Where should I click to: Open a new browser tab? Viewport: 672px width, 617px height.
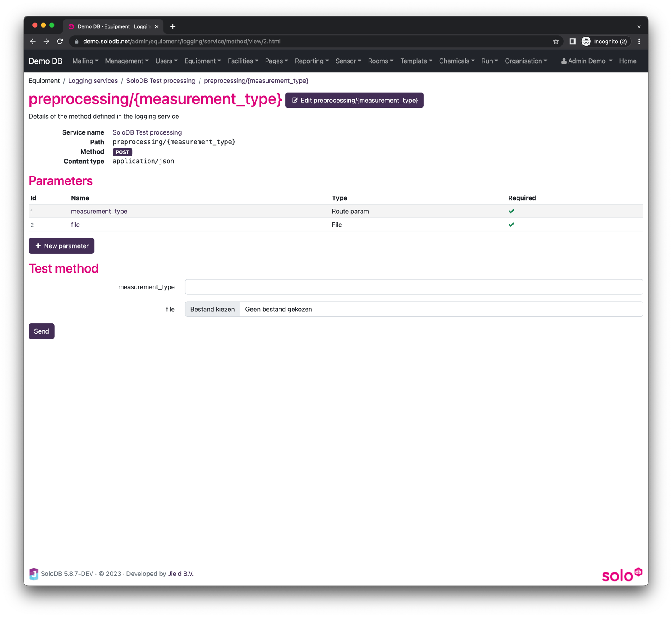coord(173,26)
